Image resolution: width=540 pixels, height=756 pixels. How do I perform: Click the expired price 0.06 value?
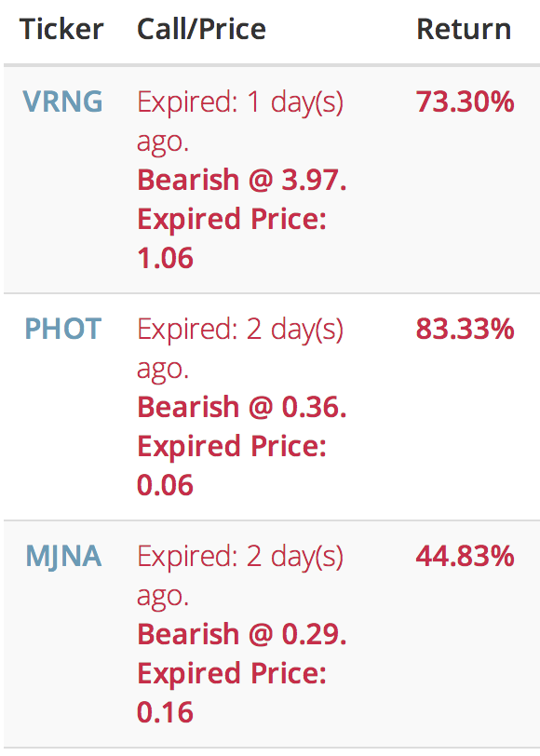[165, 485]
